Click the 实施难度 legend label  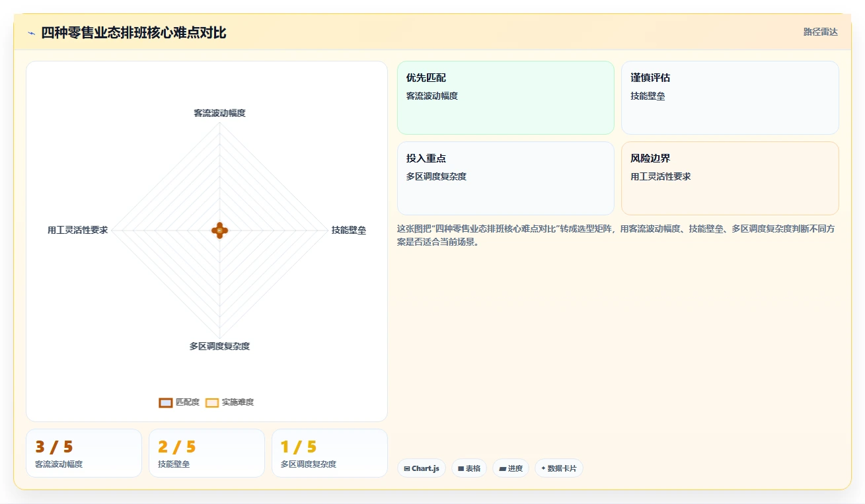[238, 402]
